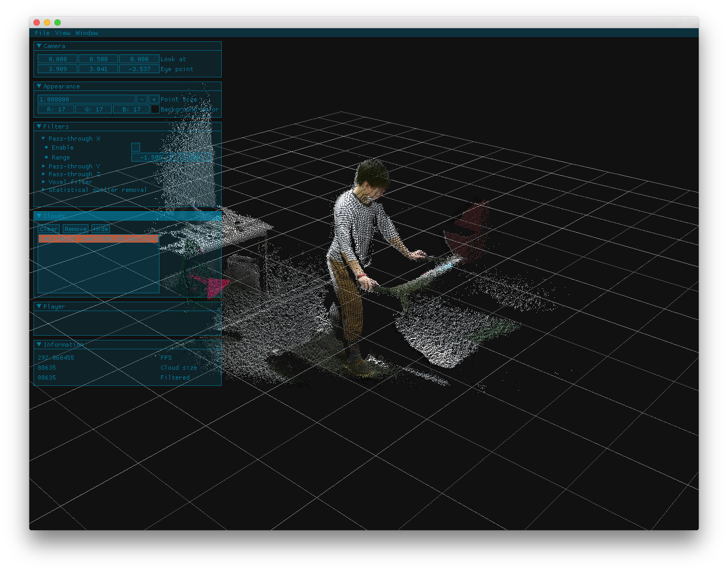Screen dimensions: 728x572
Task: Expand the Pass-through Z filter
Action: (43, 174)
